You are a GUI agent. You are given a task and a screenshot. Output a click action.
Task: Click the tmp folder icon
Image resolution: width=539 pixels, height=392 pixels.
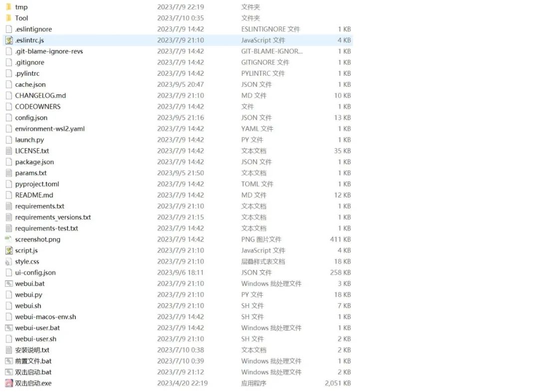pos(8,7)
